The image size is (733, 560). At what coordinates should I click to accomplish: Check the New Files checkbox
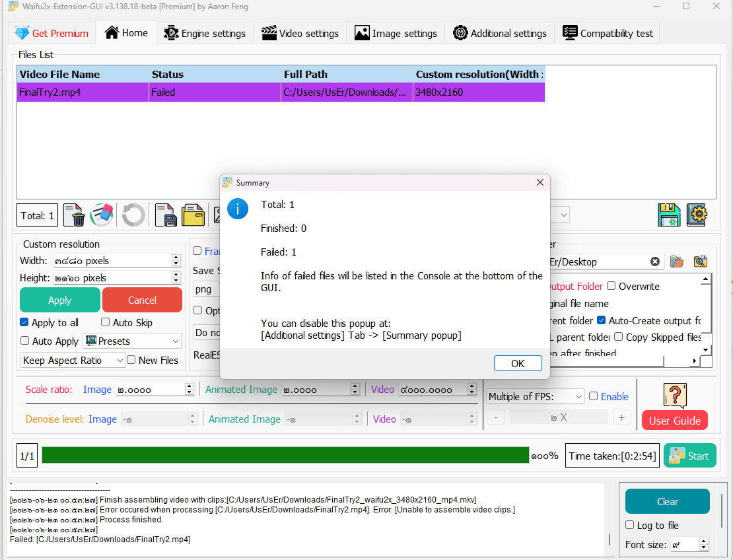tap(131, 360)
